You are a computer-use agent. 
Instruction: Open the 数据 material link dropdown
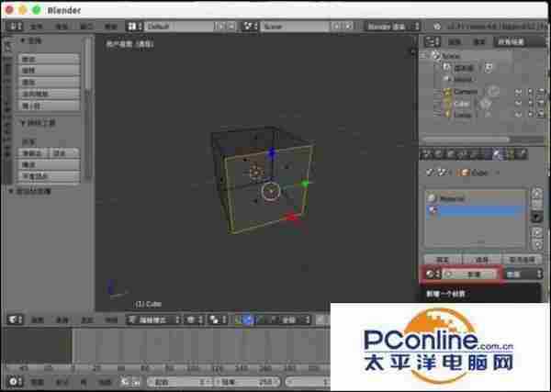[x=523, y=274]
